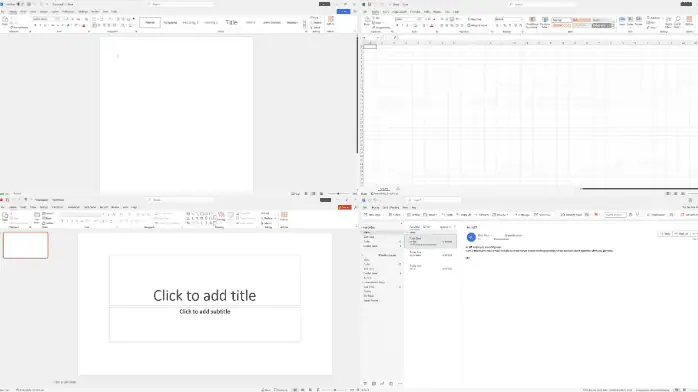The image size is (698, 392).
Task: Open Layout dropdown in PowerPoint ribbon
Action: point(48,214)
